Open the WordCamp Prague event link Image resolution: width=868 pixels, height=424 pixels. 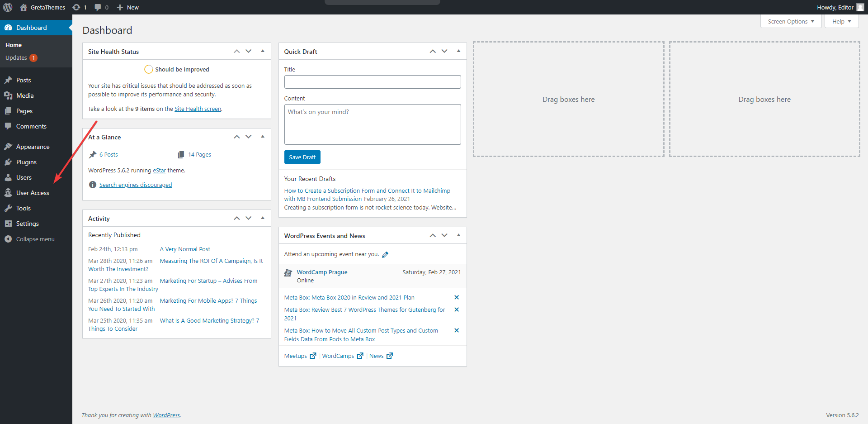pyautogui.click(x=322, y=272)
